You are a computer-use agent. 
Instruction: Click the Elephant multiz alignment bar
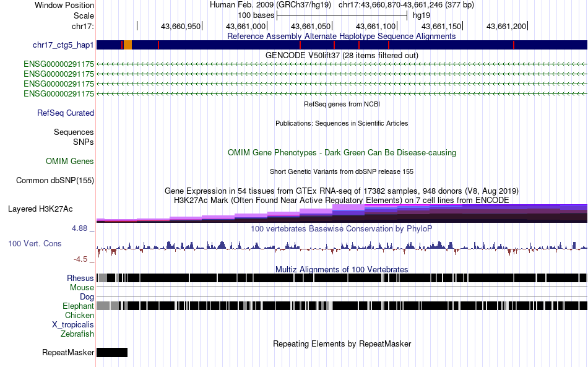pos(342,306)
